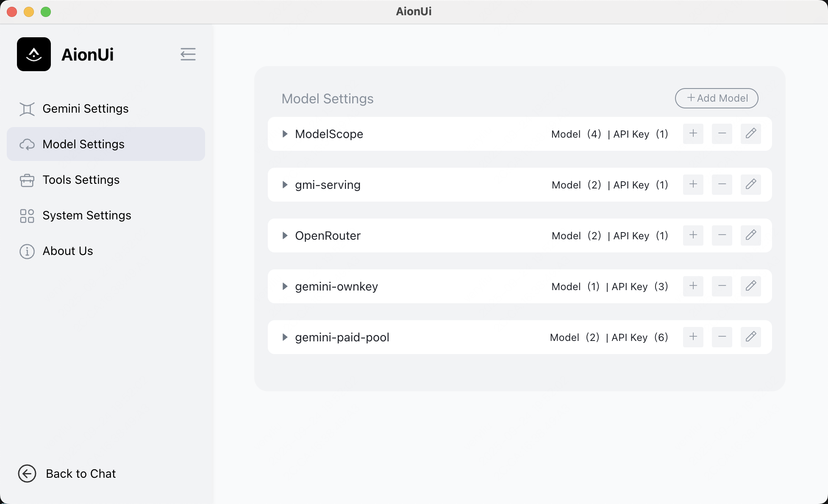This screenshot has height=504, width=828.
Task: Edit OpenRouter with the pencil icon
Action: tap(751, 235)
